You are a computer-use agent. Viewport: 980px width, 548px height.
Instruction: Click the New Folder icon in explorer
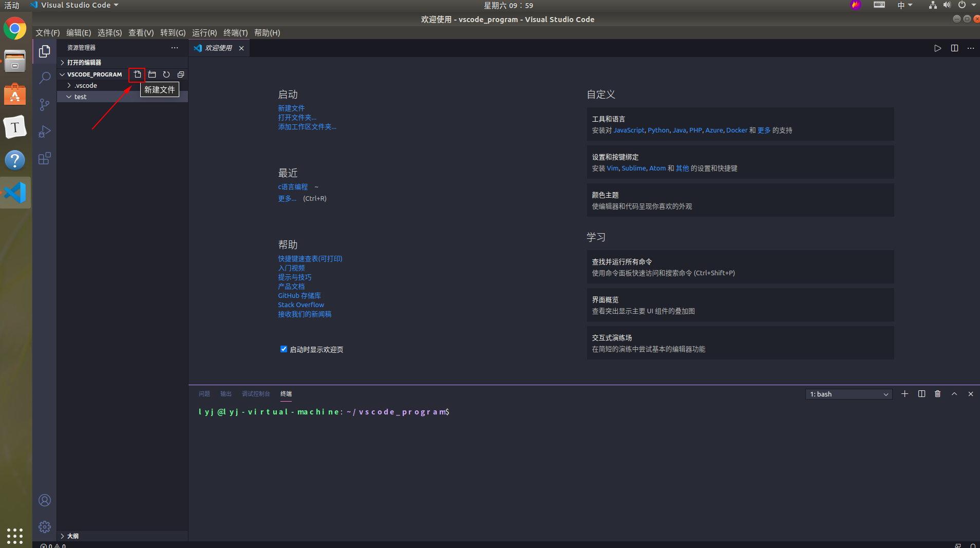click(152, 74)
